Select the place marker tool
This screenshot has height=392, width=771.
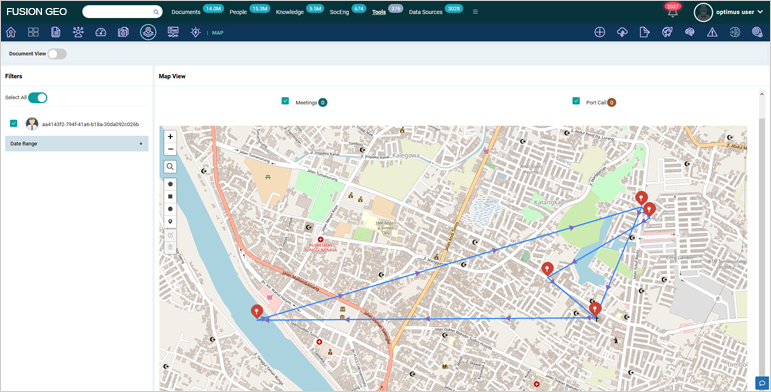[170, 221]
